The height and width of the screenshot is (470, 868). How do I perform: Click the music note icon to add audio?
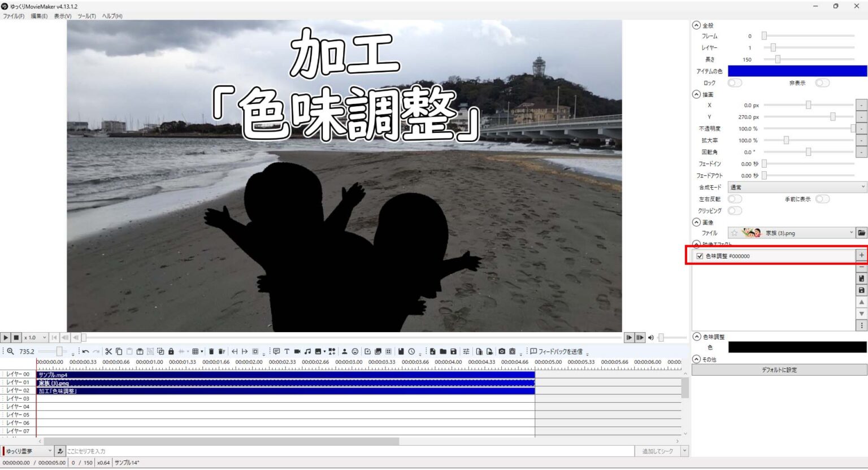(x=308, y=351)
